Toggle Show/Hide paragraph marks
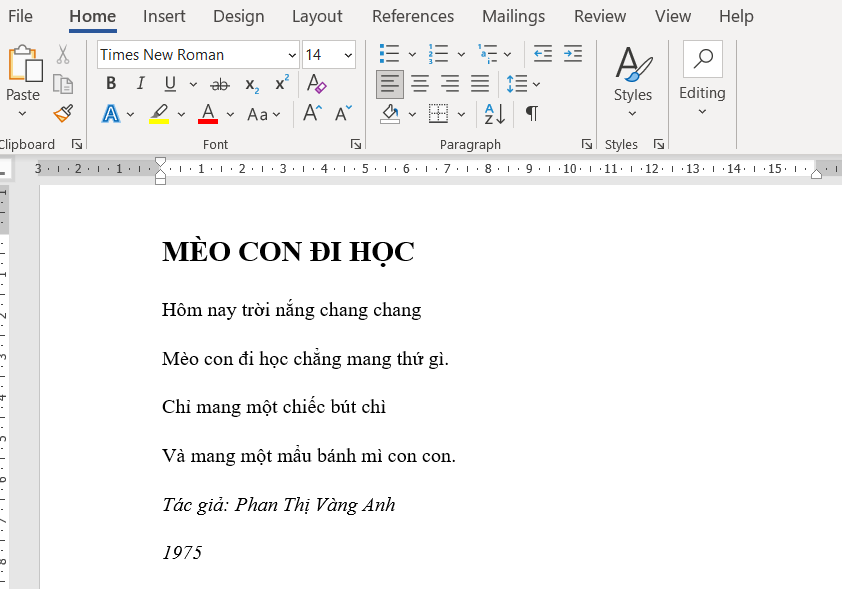842x589 pixels. (532, 114)
